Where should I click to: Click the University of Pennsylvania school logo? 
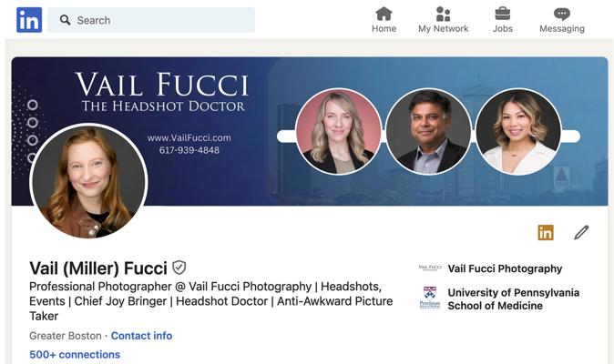click(429, 298)
